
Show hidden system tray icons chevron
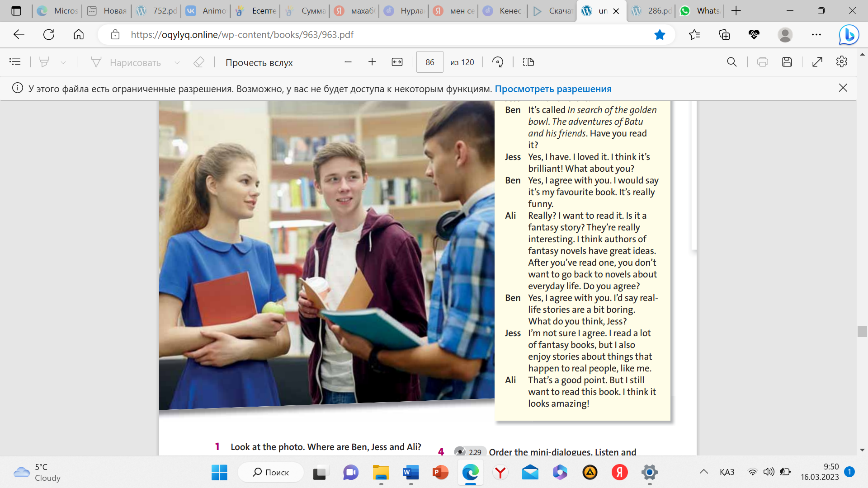click(x=704, y=472)
